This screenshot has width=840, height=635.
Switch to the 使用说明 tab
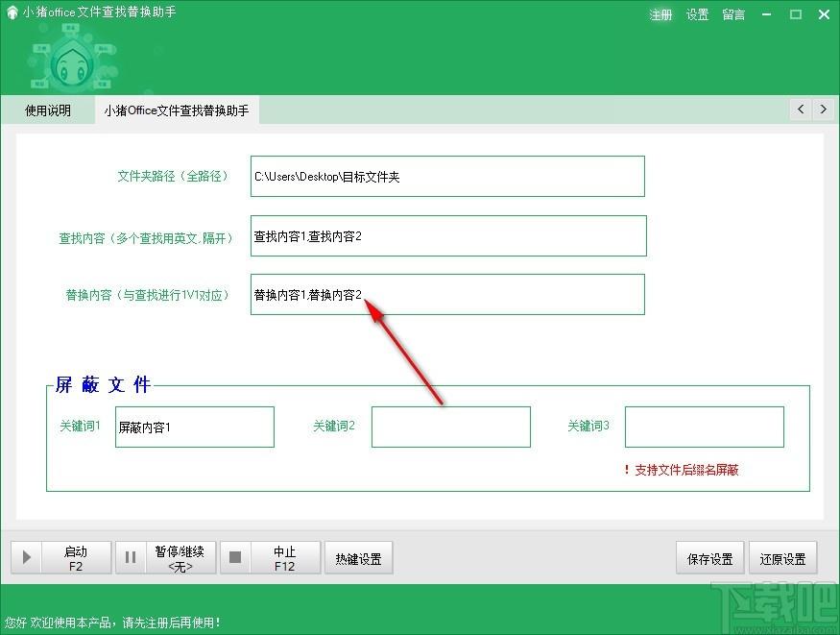coord(48,110)
